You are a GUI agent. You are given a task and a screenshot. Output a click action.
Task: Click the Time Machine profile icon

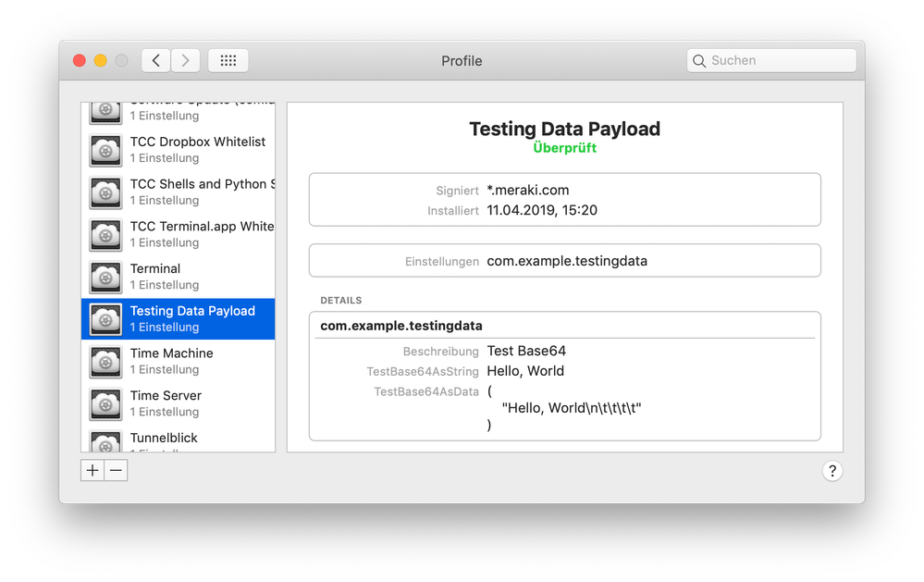point(105,362)
